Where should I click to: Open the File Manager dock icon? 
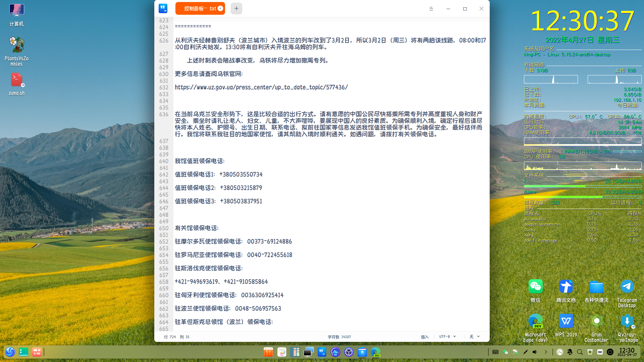tap(362, 352)
